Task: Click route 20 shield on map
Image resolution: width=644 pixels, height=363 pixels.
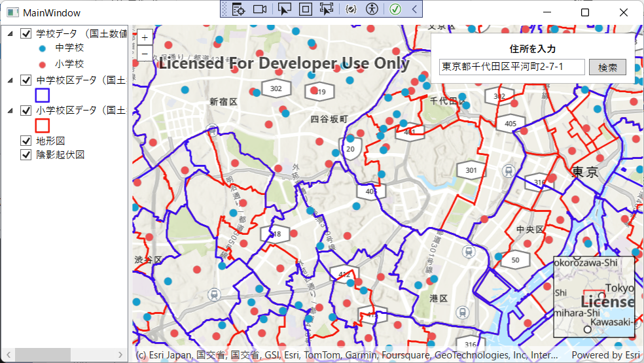Action: pos(350,148)
